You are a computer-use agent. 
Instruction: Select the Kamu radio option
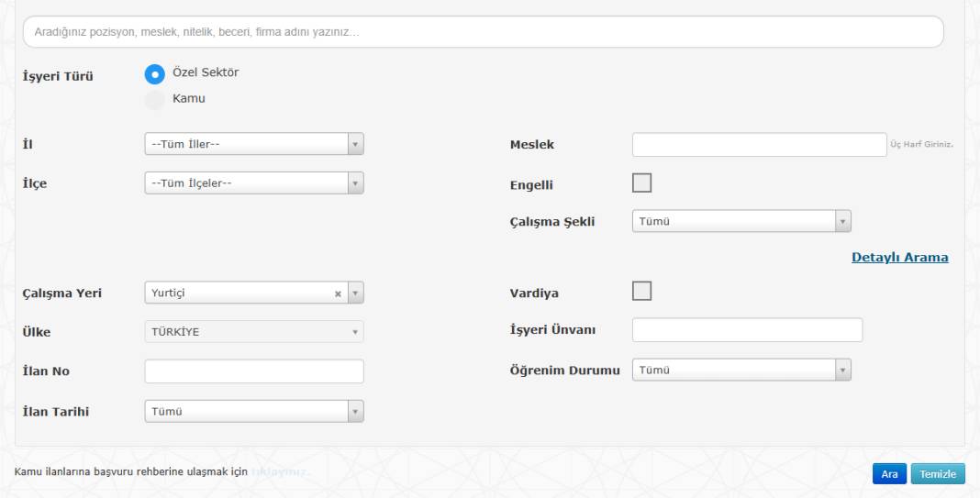155,99
